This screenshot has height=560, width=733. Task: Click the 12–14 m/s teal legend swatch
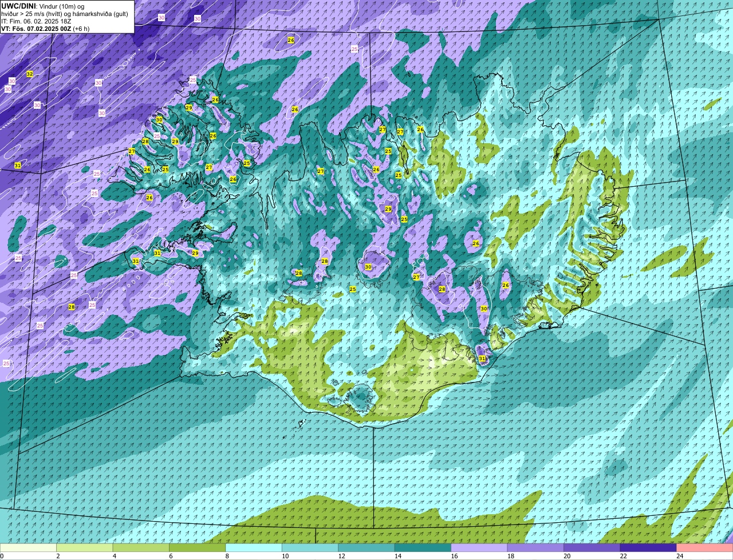tap(366, 547)
